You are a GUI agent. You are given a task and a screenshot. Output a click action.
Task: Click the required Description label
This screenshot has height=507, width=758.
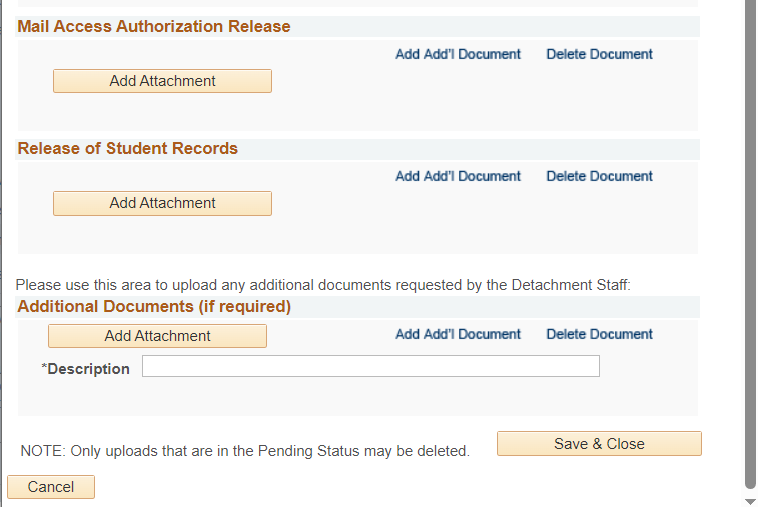tap(86, 369)
